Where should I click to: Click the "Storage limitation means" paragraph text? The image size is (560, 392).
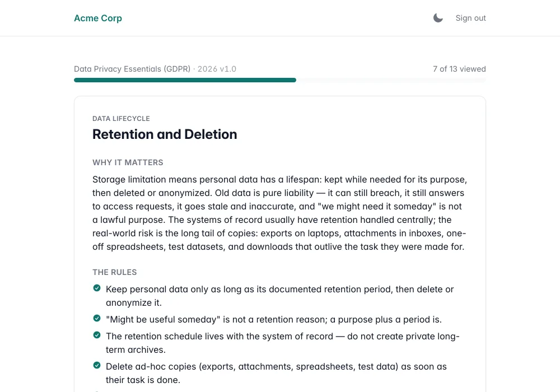click(280, 213)
